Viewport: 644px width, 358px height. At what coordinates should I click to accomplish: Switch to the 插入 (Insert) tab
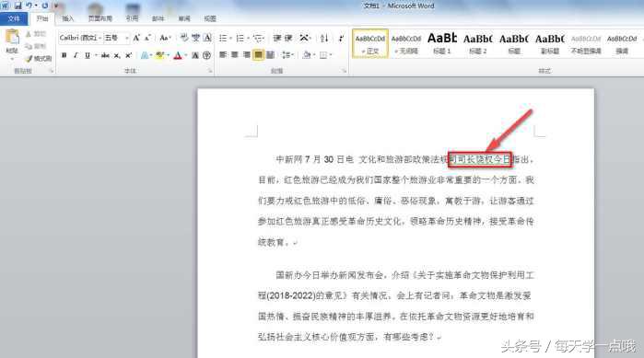click(x=68, y=18)
